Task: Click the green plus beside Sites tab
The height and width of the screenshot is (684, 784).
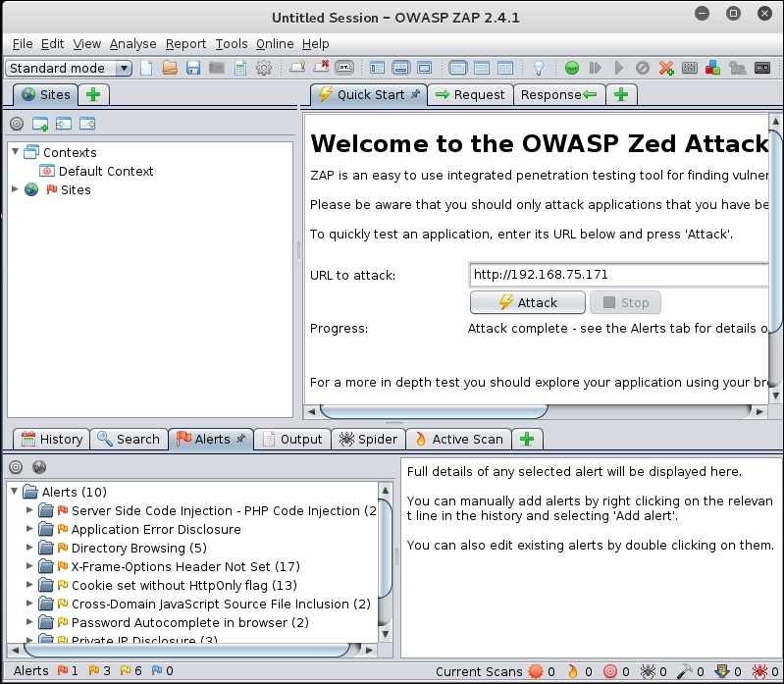Action: coord(93,94)
